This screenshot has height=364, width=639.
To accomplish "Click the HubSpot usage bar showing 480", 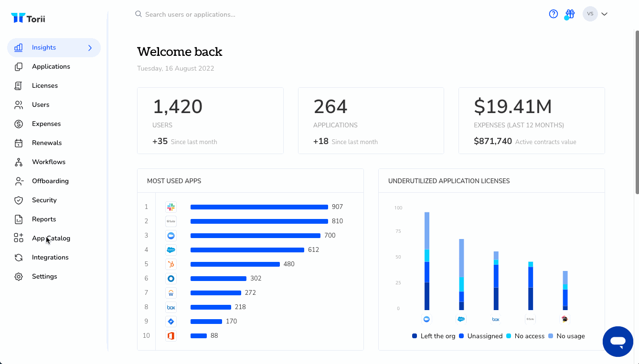I will pos(235,264).
